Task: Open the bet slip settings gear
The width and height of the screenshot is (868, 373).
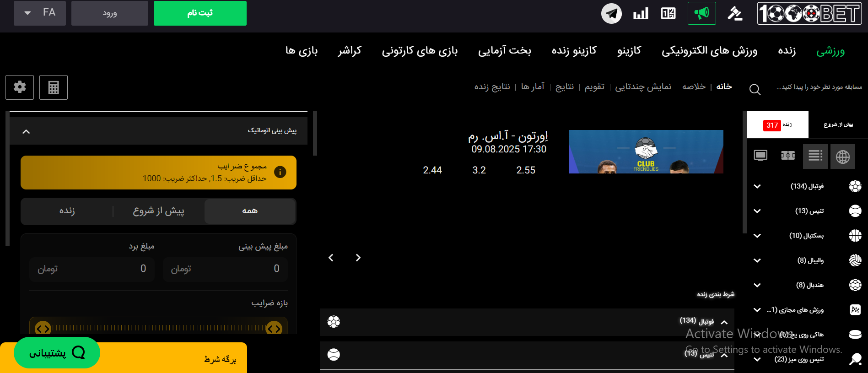Action: (20, 87)
